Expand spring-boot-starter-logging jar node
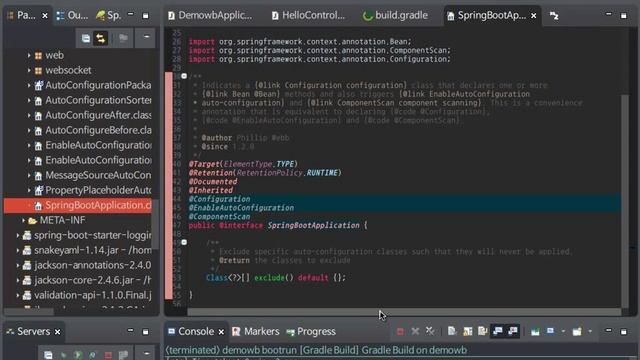 pos(18,236)
